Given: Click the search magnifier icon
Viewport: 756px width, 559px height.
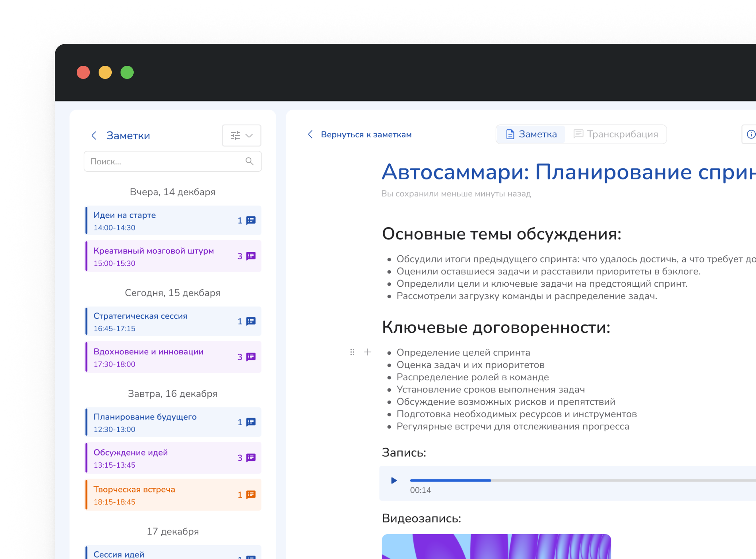Looking at the screenshot, I should (249, 161).
